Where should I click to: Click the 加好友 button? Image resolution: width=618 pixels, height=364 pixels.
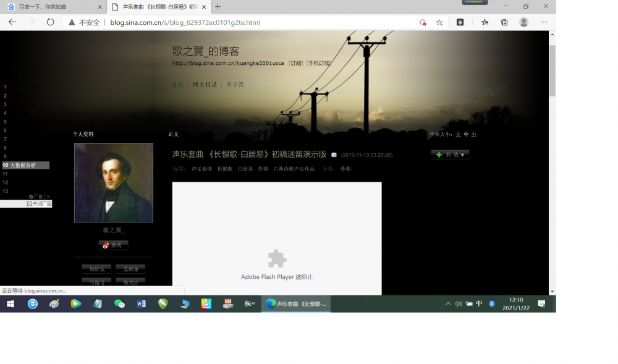click(98, 269)
